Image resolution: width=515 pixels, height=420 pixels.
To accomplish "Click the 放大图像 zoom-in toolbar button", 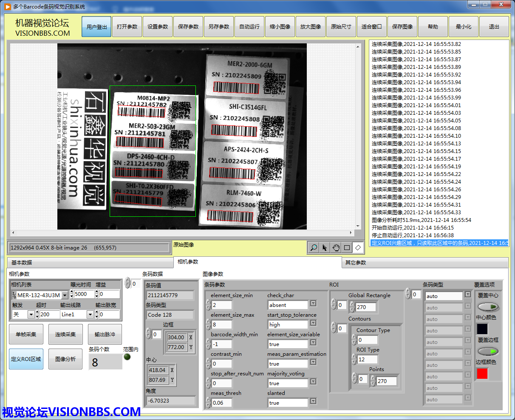I will pos(311,27).
